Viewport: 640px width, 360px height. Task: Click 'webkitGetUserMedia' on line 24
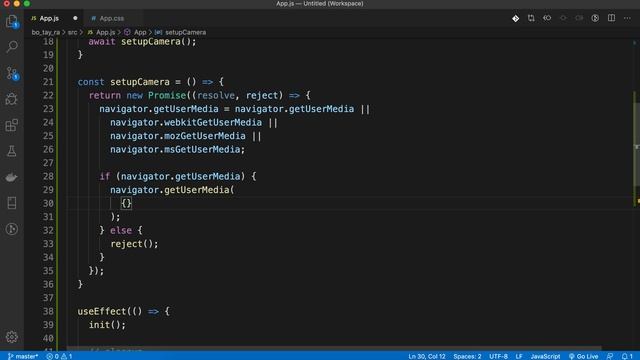(213, 122)
